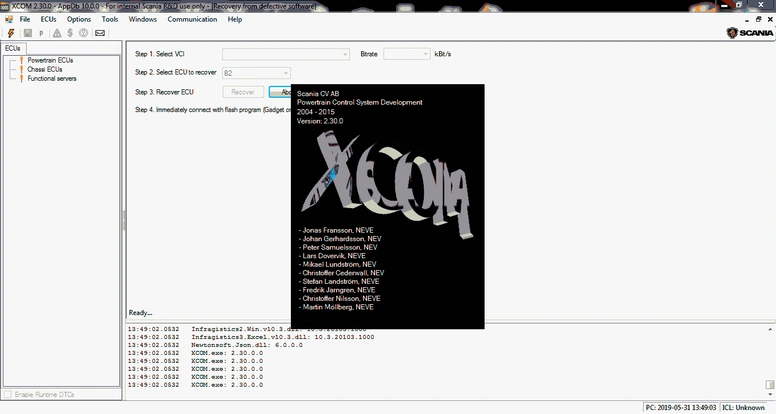Open the Windows menu
Screen dimensions: 776x414
143,19
